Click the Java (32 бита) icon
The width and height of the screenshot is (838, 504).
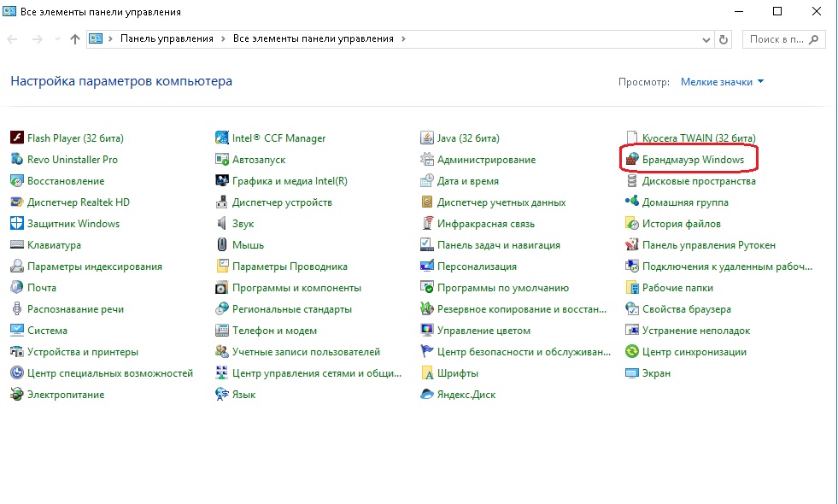[x=426, y=138]
